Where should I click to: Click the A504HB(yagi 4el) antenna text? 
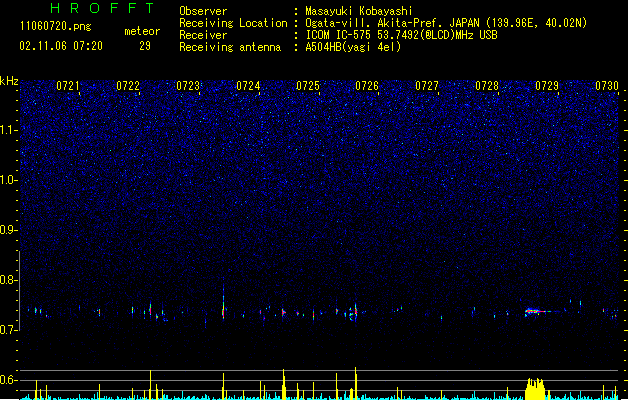353,47
